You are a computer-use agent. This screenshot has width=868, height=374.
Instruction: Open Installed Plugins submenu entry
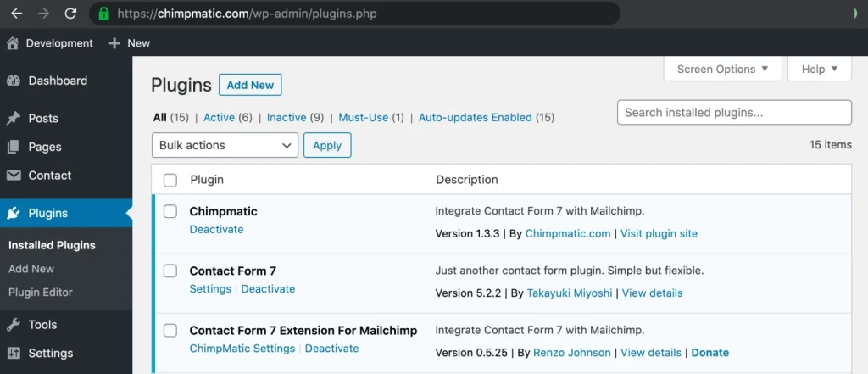click(x=52, y=245)
